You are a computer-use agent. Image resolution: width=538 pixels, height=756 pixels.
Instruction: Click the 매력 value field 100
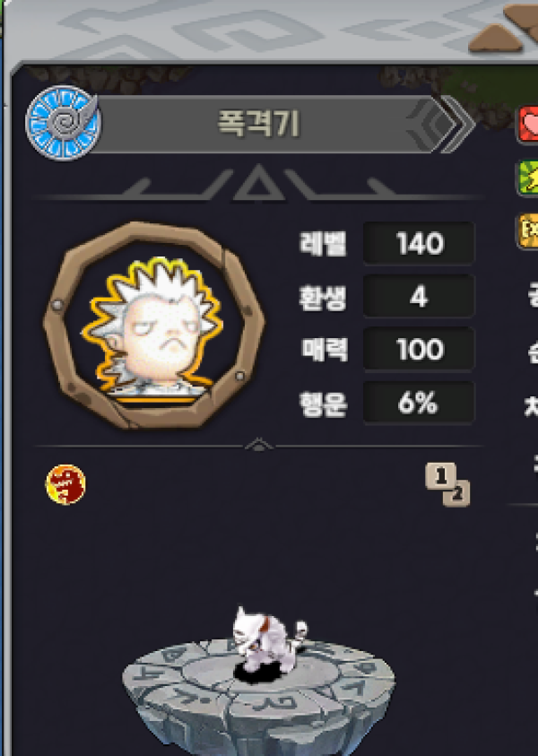(x=419, y=349)
